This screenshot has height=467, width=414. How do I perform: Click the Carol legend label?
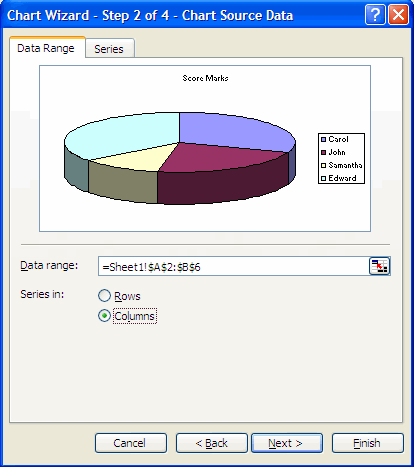338,139
